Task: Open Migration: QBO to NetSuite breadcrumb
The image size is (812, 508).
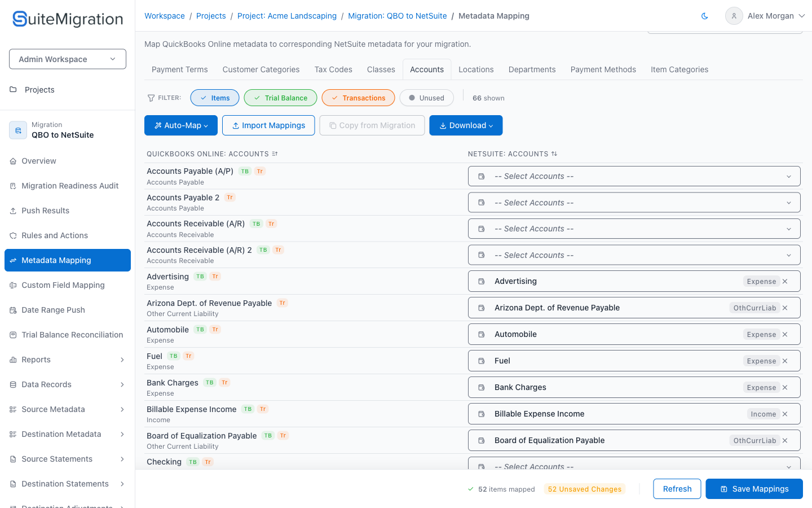Action: point(398,16)
